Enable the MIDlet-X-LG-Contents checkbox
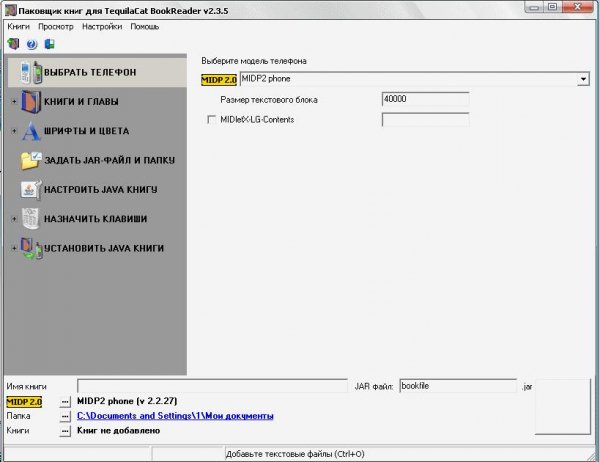The image size is (600, 462). pyautogui.click(x=211, y=119)
